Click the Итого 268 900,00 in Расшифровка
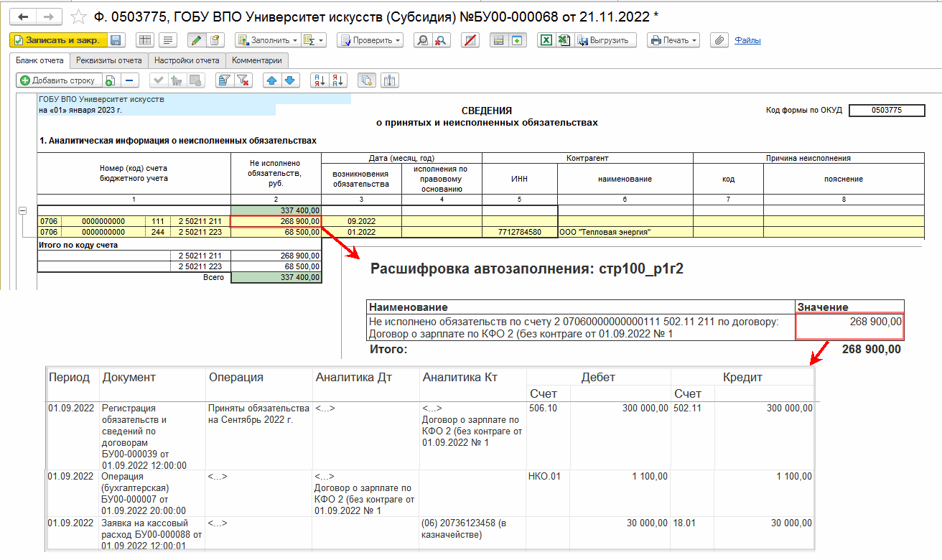Image resolution: width=942 pixels, height=560 pixels. pos(872,349)
